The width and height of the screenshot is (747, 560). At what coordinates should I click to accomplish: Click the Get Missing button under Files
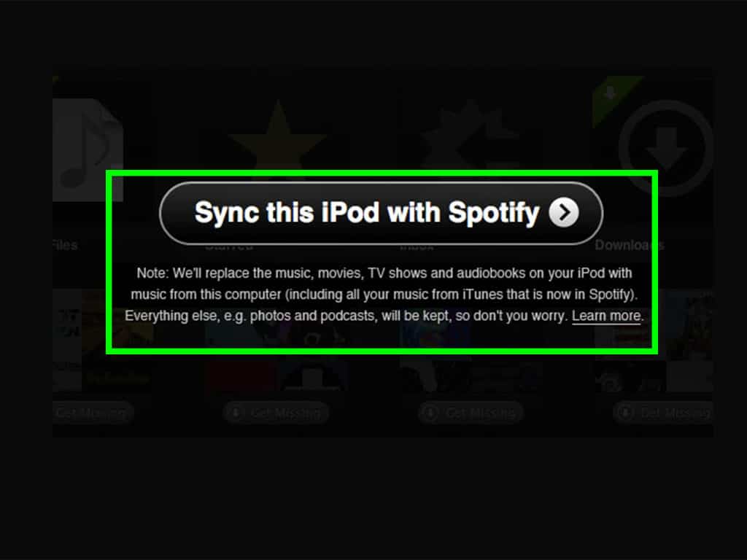pyautogui.click(x=93, y=413)
